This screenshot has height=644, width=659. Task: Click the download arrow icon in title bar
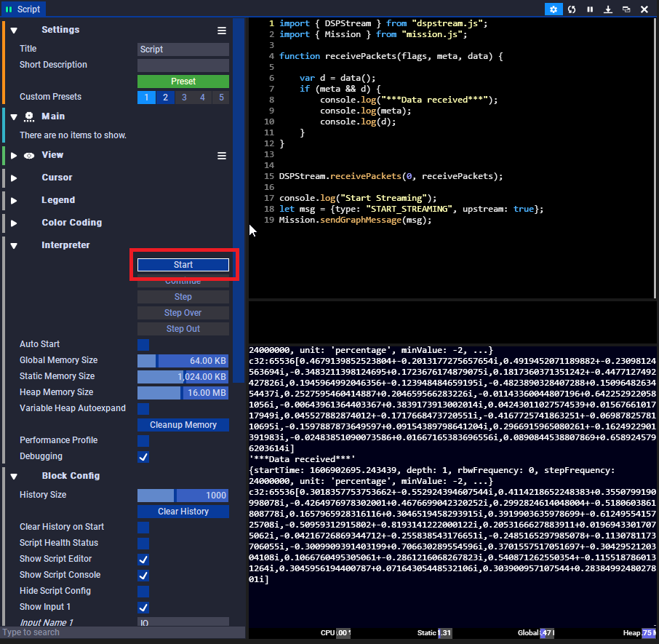(607, 9)
